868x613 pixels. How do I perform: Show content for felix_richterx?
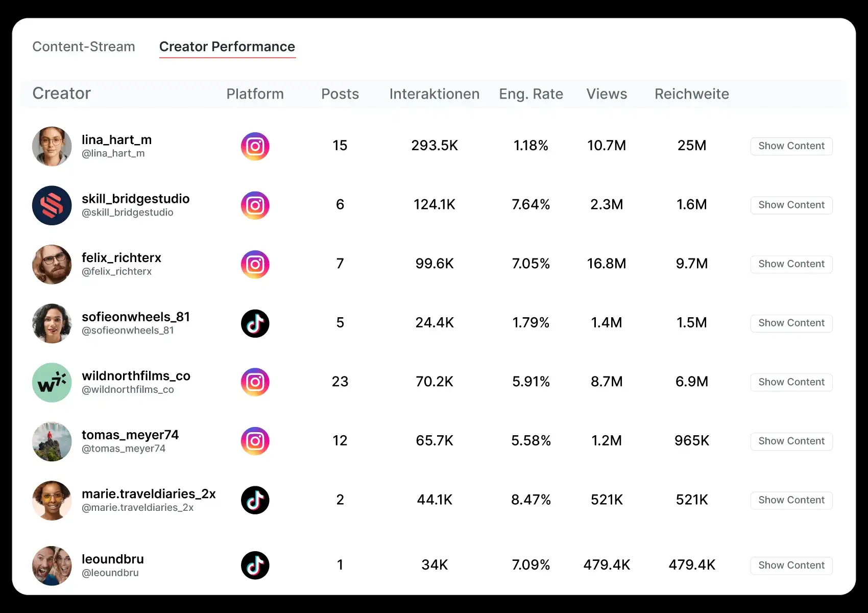coord(791,264)
